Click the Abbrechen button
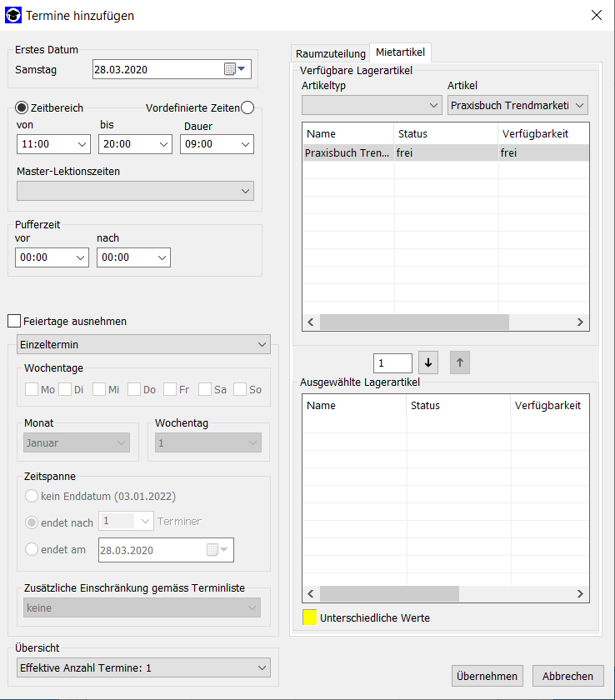 tap(567, 676)
